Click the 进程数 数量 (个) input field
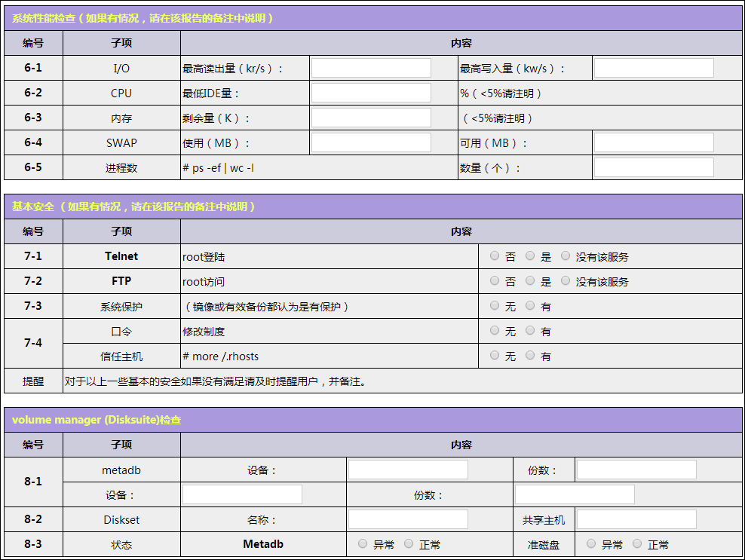Screen dimensions: 745x560 tap(654, 167)
